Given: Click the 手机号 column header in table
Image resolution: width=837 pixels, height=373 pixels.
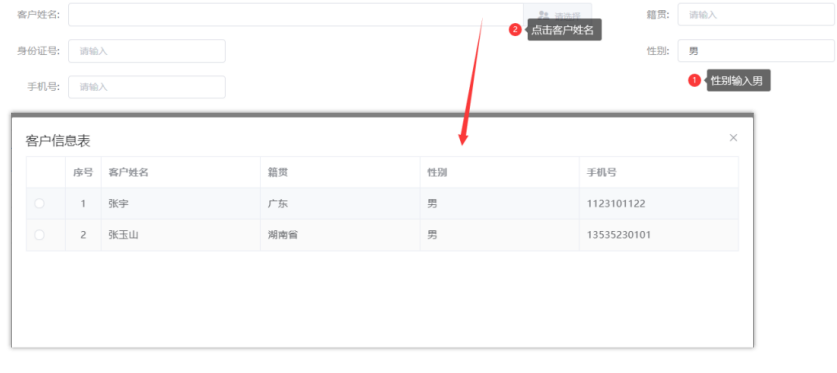Looking at the screenshot, I should click(659, 172).
